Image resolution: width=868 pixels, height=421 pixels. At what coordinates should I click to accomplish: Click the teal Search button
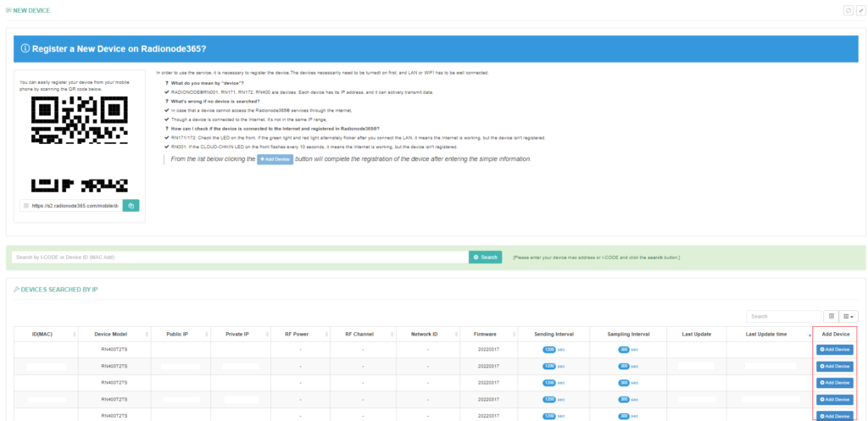(486, 258)
